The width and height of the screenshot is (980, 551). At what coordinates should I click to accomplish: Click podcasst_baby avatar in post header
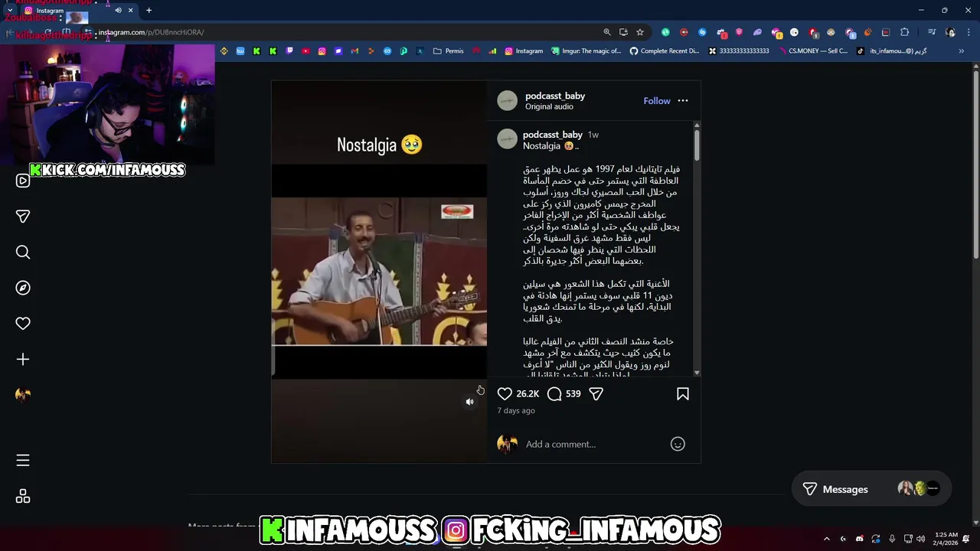pos(507,101)
